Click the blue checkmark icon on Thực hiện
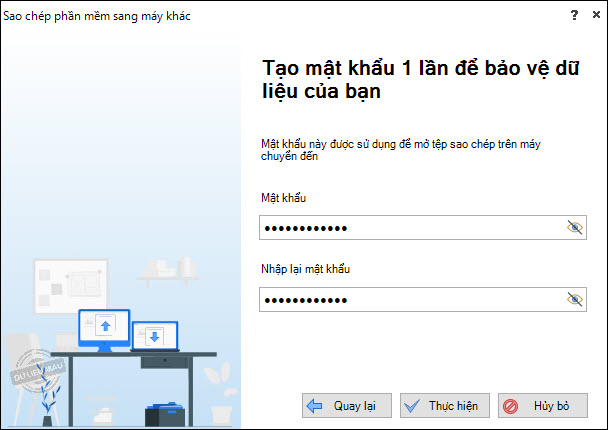Image resolution: width=608 pixels, height=430 pixels. coord(411,406)
